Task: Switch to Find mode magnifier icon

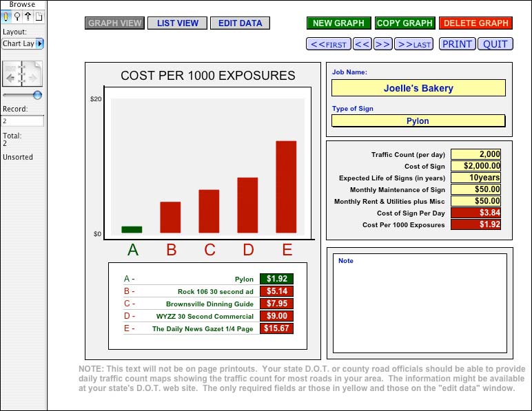Action: 18,17
